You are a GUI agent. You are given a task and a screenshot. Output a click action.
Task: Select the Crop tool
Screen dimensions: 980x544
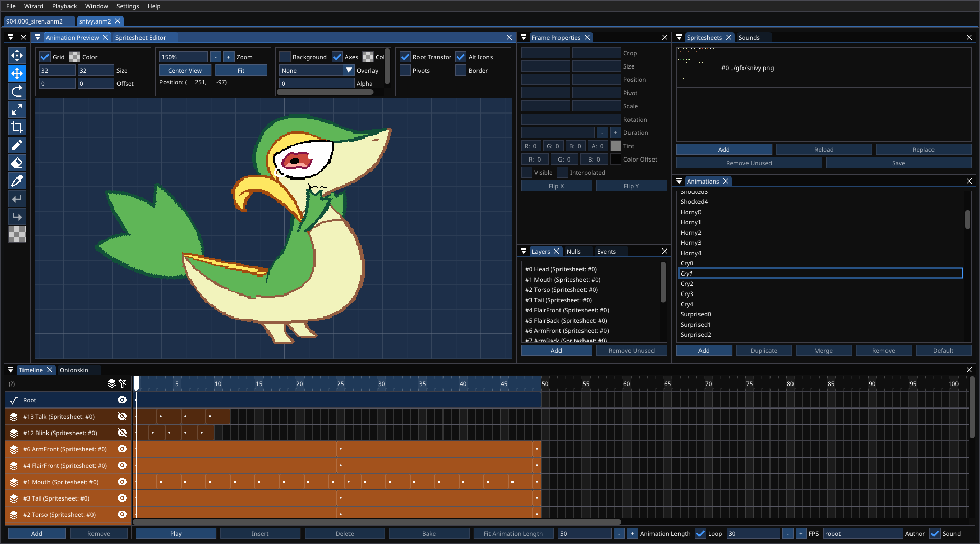click(x=17, y=127)
